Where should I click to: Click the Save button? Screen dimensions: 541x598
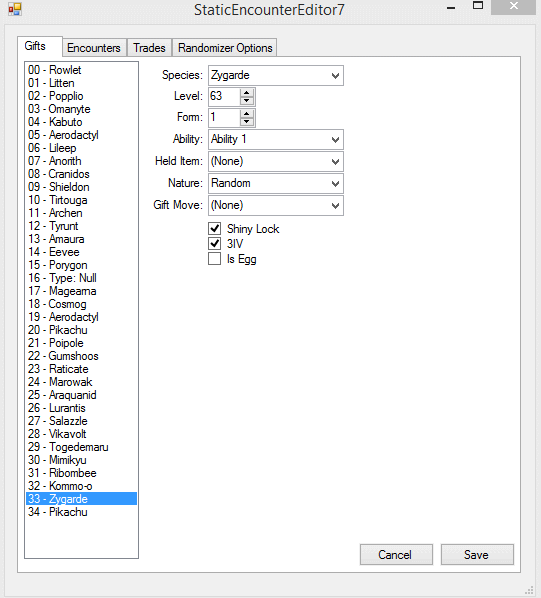477,555
